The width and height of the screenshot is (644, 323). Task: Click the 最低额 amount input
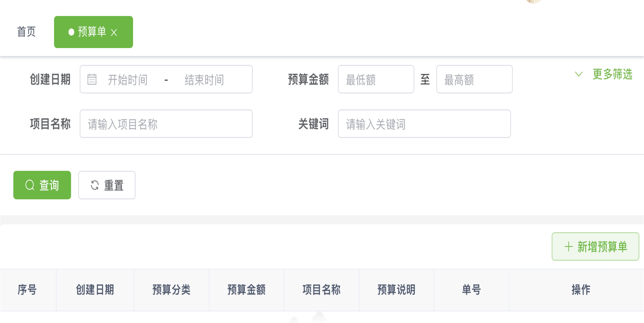(376, 79)
